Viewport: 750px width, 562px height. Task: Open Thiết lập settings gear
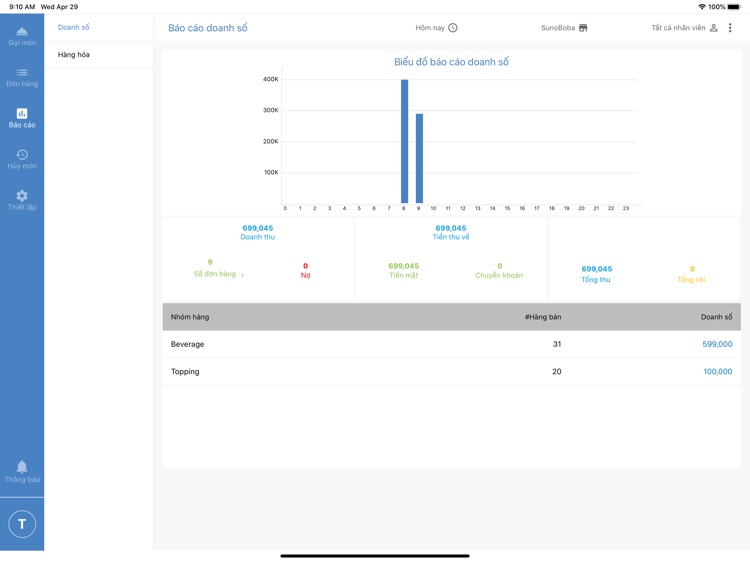[22, 200]
